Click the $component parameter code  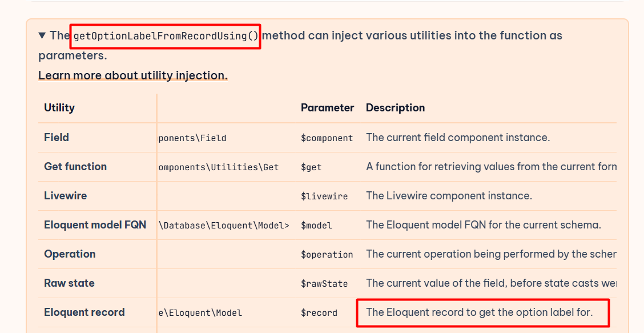click(x=327, y=138)
